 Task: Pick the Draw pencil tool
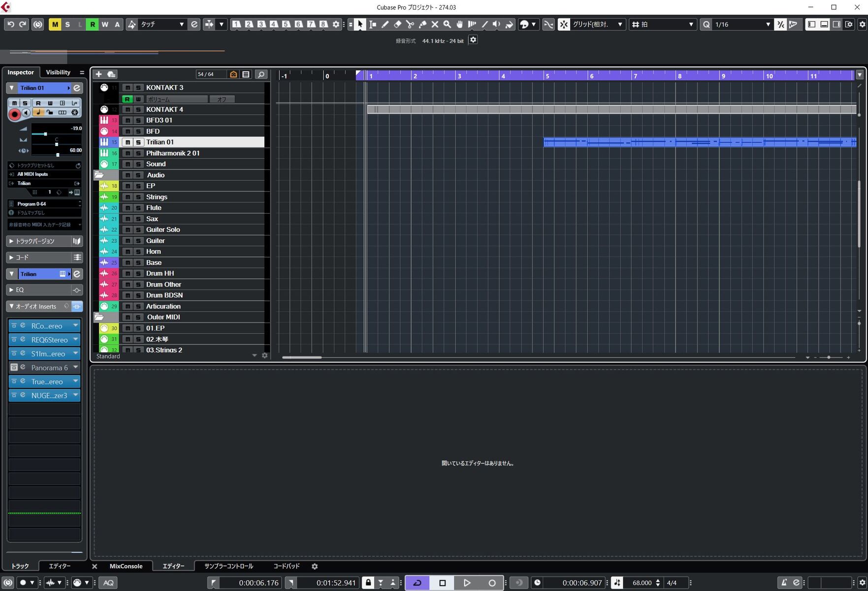coord(385,24)
